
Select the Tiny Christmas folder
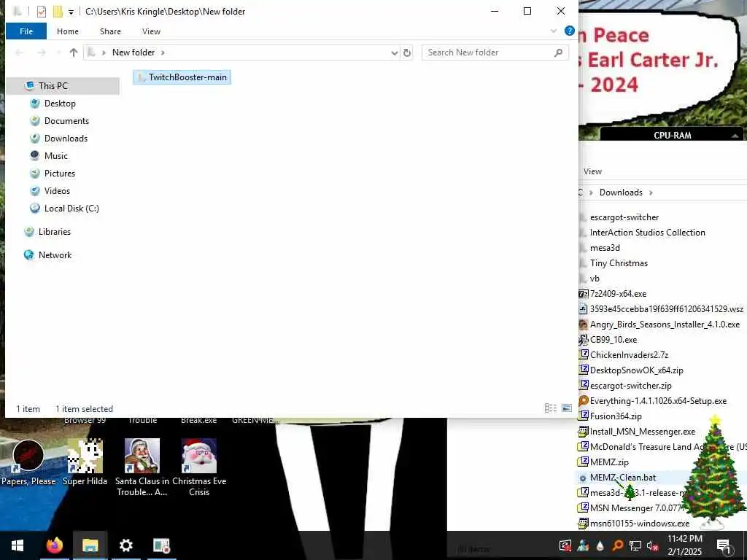tap(619, 262)
